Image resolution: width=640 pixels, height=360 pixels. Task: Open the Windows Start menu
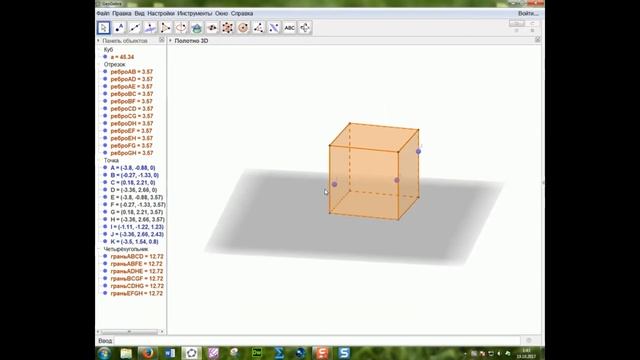point(104,353)
